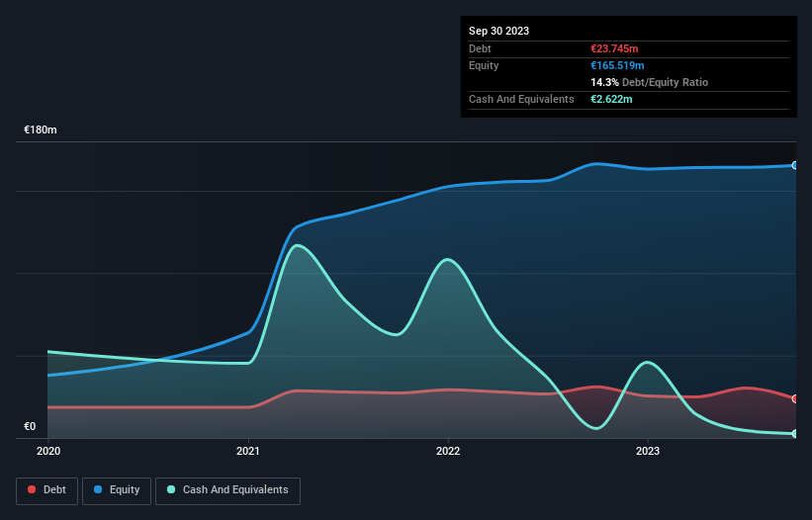The height and width of the screenshot is (520, 812).
Task: Click the €2.622m cash value
Action: coord(611,99)
